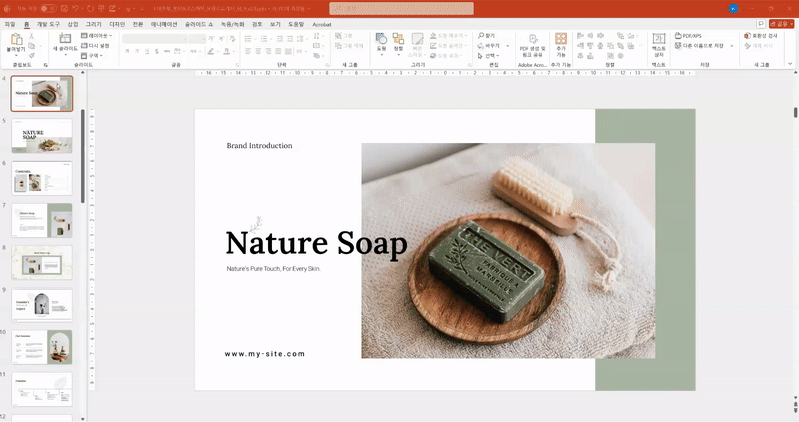
Task: Click the Redo icon in title bar
Action: (x=90, y=9)
